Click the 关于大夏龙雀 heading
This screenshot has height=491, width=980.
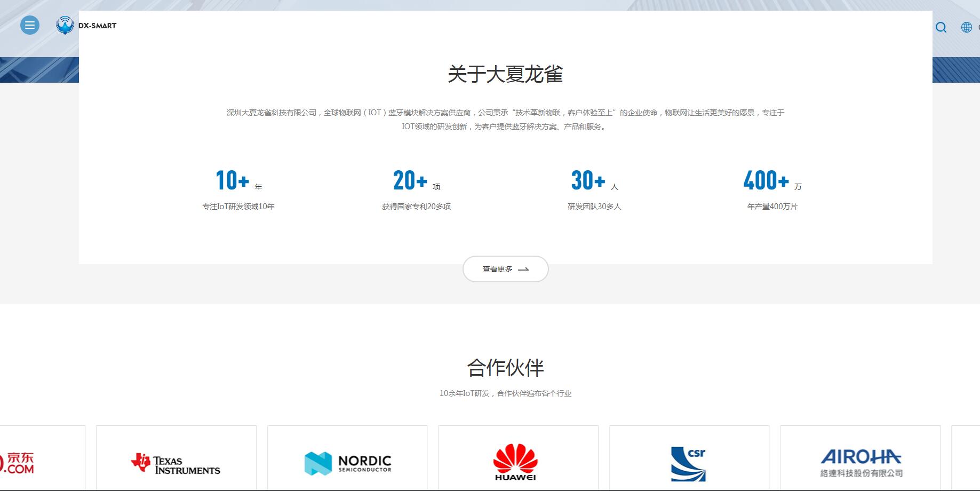click(505, 74)
